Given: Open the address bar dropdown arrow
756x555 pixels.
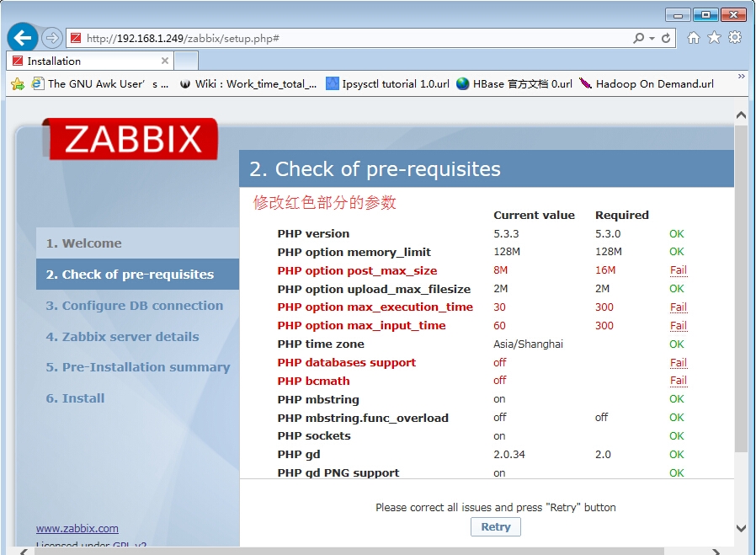Looking at the screenshot, I should pos(652,38).
